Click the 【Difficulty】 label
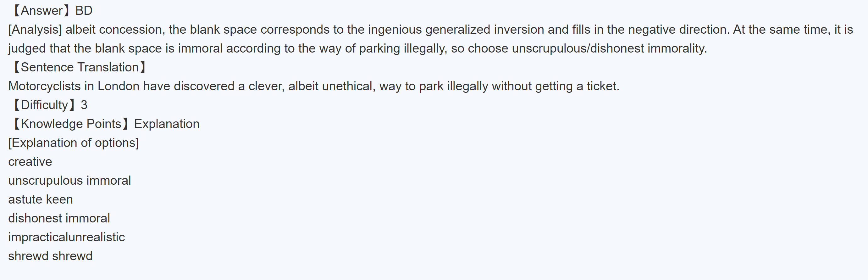This screenshot has width=868, height=280. point(44,105)
